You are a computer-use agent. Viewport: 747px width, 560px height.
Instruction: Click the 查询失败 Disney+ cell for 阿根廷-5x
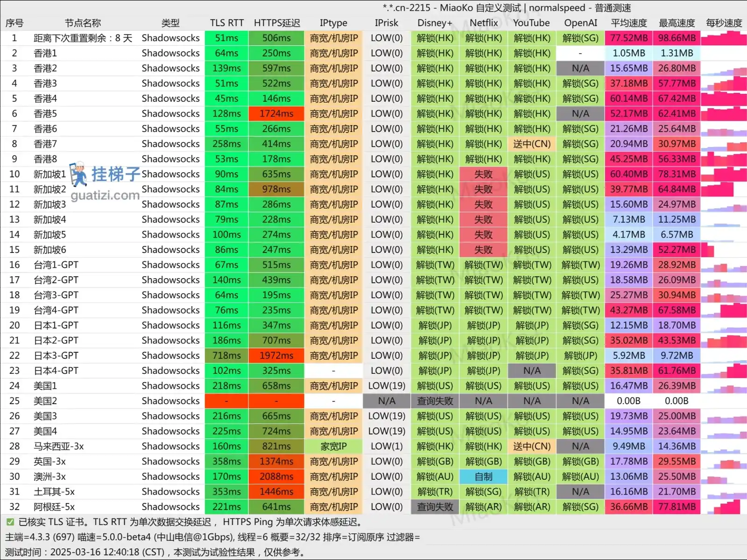435,507
